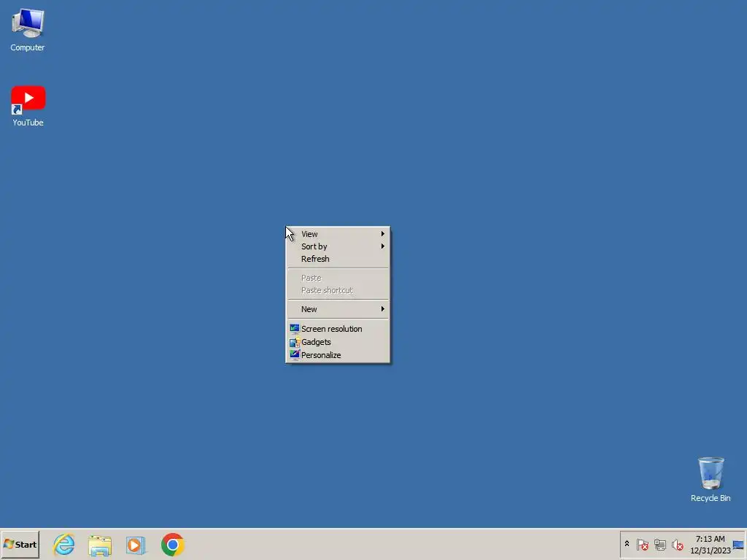
Task: Open Windows Media Player from taskbar
Action: (136, 545)
